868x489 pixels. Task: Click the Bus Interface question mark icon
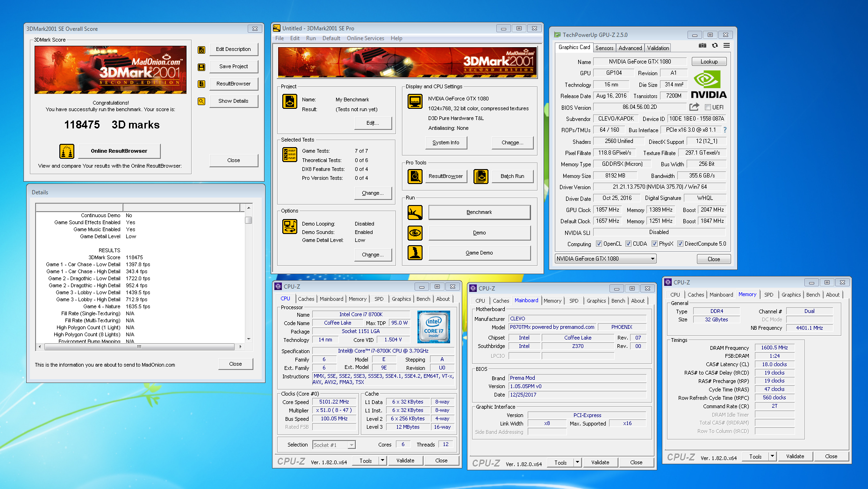(x=725, y=130)
